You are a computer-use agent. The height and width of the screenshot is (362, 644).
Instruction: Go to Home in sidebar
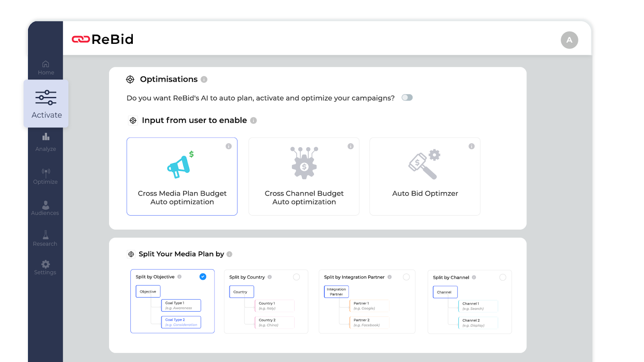pyautogui.click(x=46, y=68)
